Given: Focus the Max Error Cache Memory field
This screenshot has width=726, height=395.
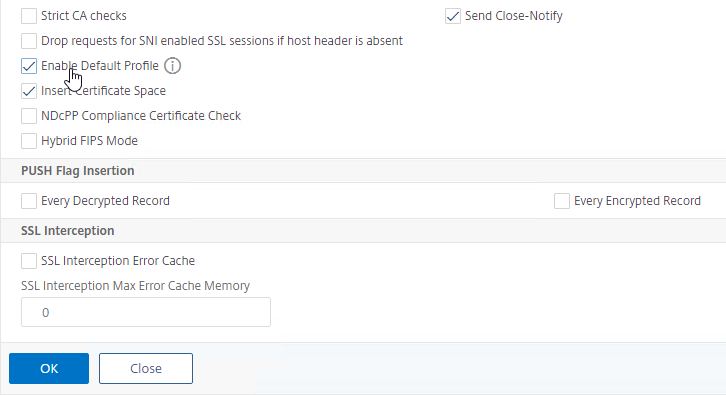Looking at the screenshot, I should pyautogui.click(x=146, y=312).
